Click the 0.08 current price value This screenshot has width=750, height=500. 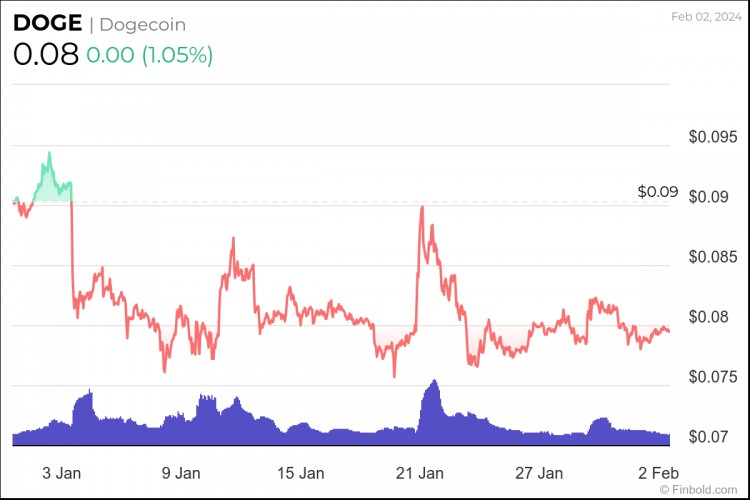point(46,54)
